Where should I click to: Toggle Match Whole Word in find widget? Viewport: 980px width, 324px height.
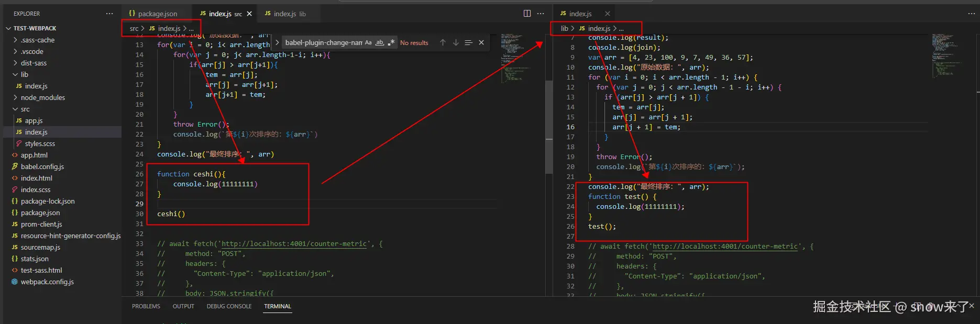click(x=380, y=42)
